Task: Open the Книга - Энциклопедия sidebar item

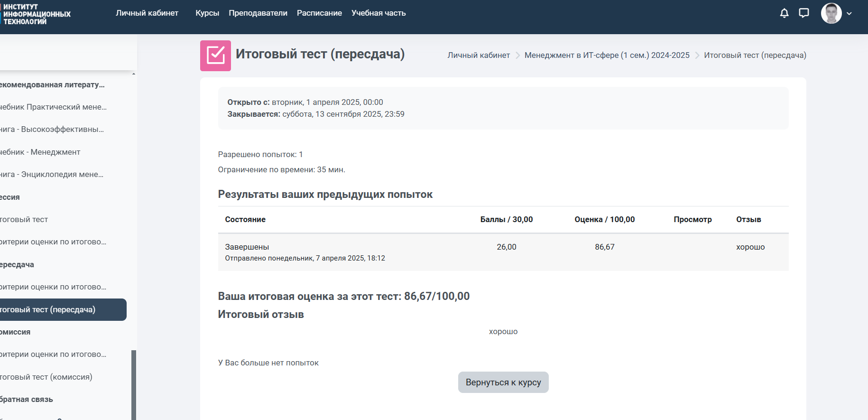Action: point(52,174)
